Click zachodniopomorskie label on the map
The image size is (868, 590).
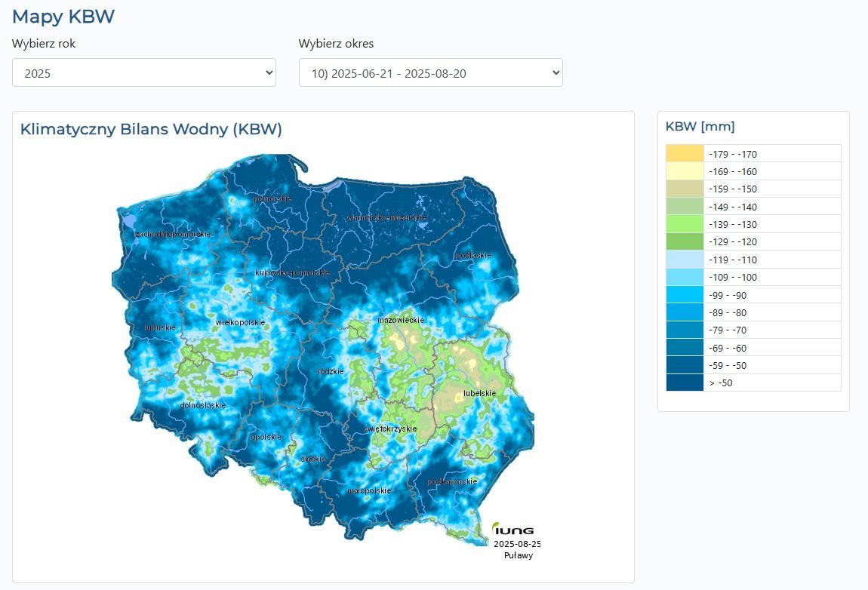click(x=172, y=235)
